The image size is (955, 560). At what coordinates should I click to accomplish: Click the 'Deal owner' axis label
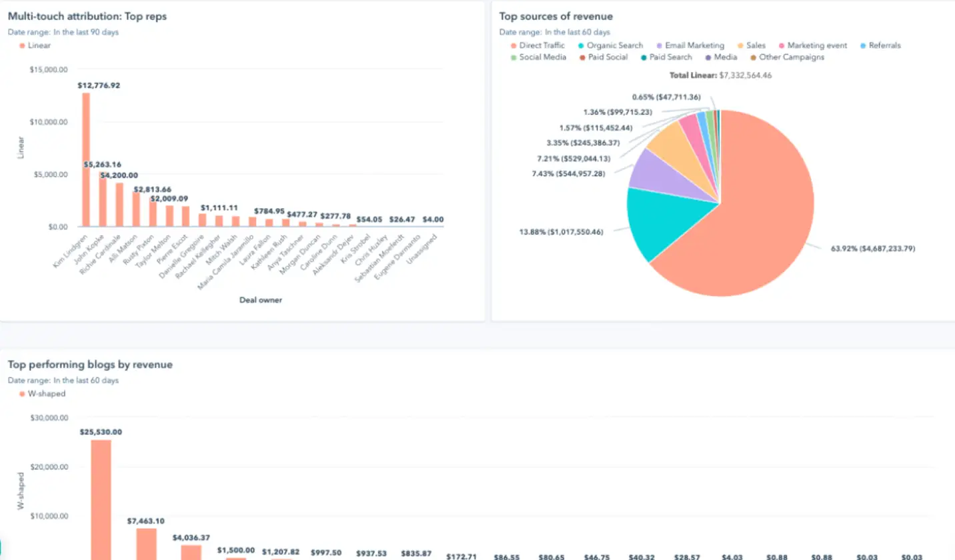coord(261,300)
